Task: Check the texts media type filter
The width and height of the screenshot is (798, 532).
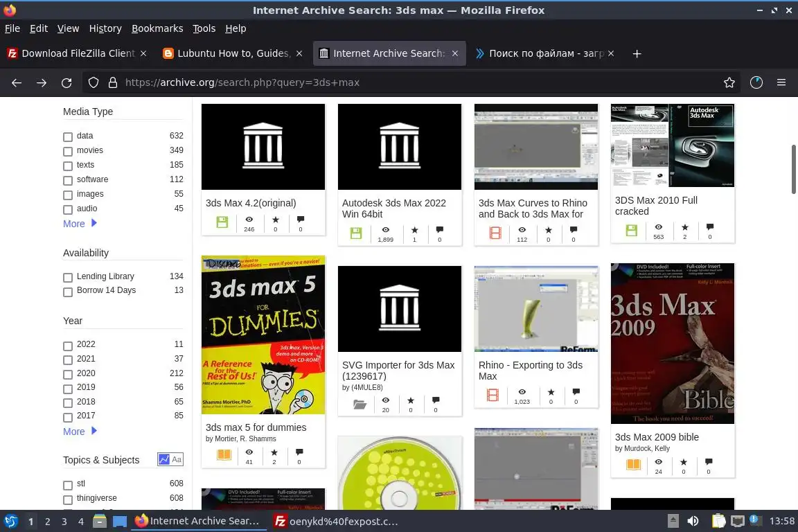Action: [x=68, y=166]
